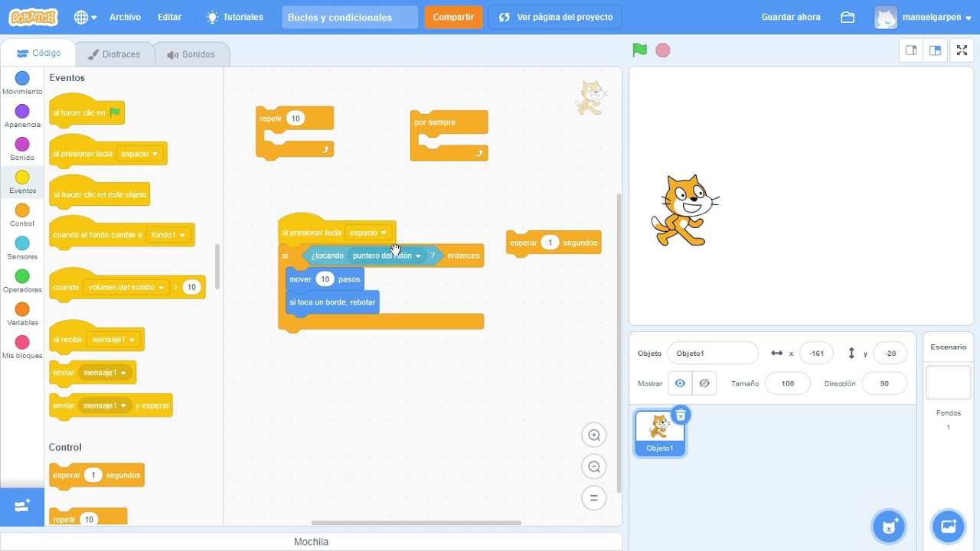This screenshot has height=551, width=980.
Task: Open the Archivo menu
Action: pyautogui.click(x=125, y=17)
